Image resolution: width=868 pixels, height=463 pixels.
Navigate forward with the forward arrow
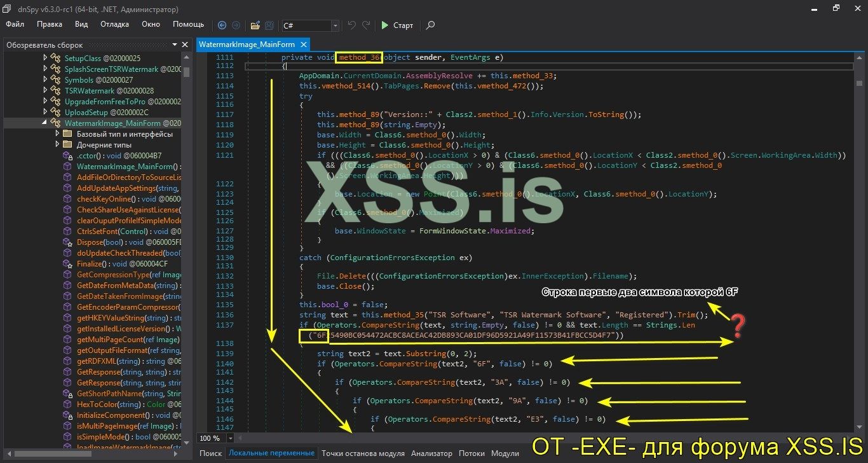[x=236, y=25]
